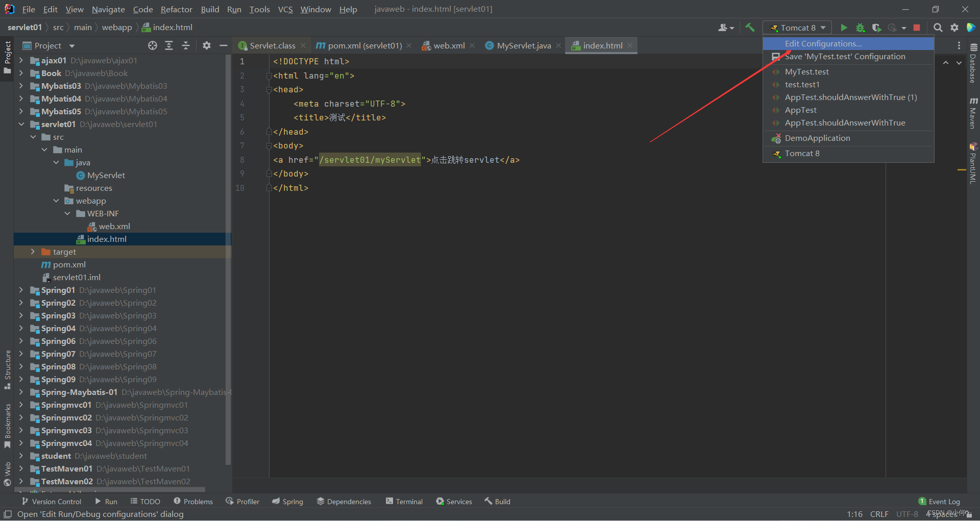Click the 1:16 cursor position status
The width and height of the screenshot is (980, 521).
pos(854,514)
